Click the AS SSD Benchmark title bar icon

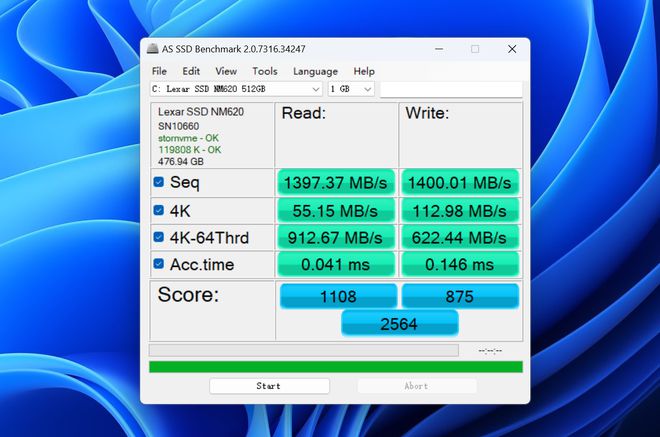(x=152, y=49)
